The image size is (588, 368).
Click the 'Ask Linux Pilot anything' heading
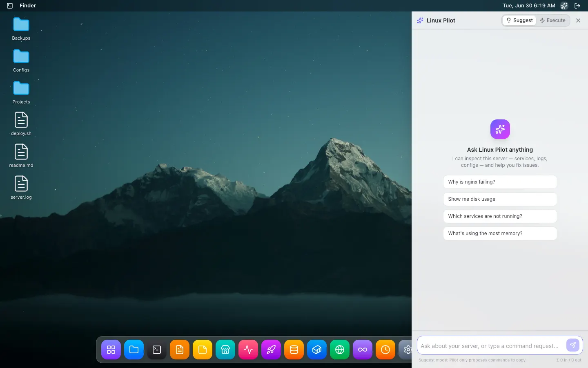[500, 150]
